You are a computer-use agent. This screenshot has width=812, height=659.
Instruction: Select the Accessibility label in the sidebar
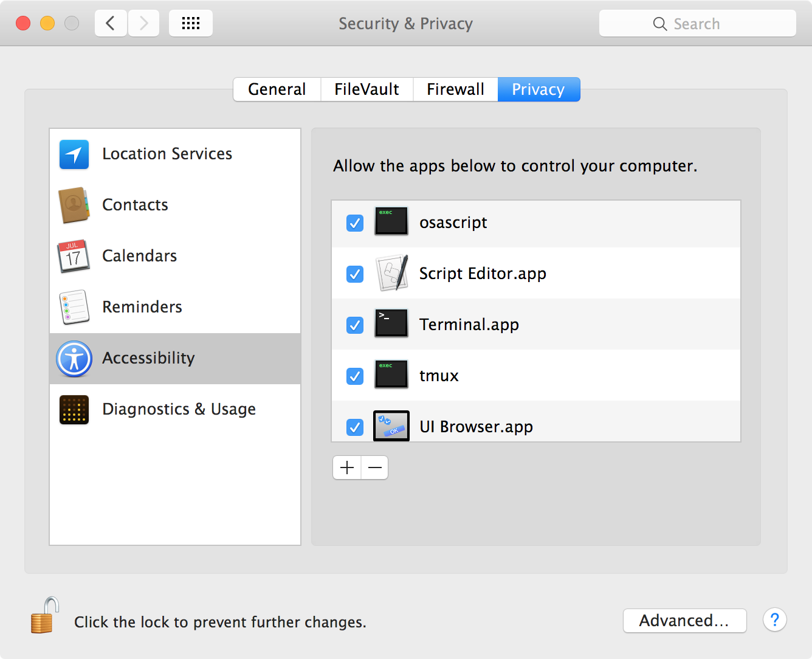[x=149, y=358]
